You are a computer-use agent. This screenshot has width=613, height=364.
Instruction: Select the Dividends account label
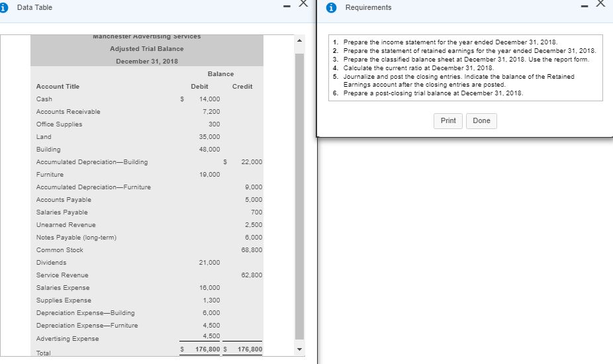click(51, 262)
